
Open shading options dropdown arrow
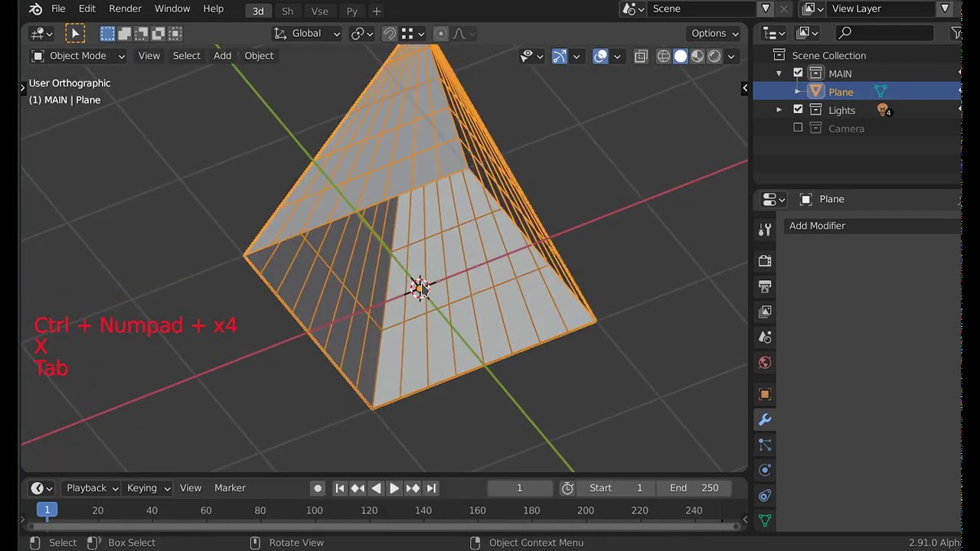click(731, 56)
